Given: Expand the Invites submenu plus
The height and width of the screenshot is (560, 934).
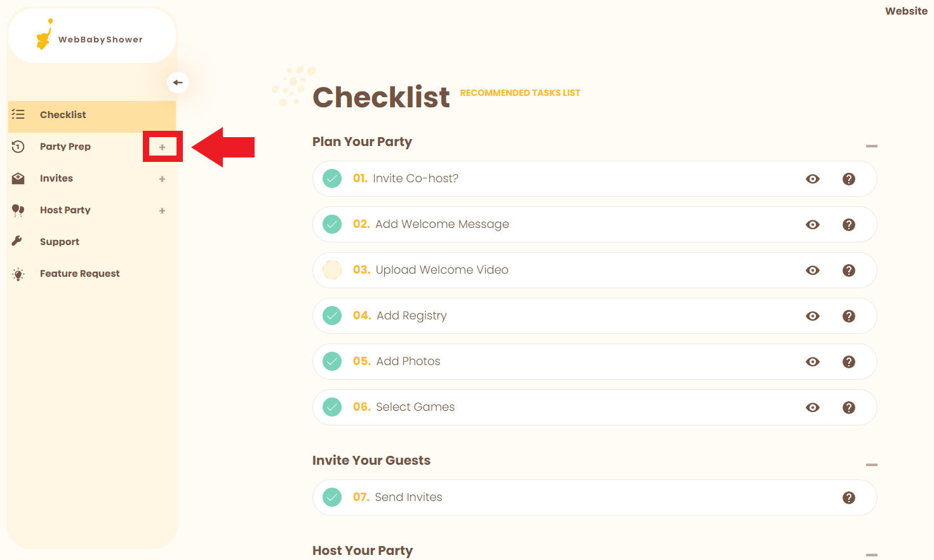Looking at the screenshot, I should tap(163, 179).
